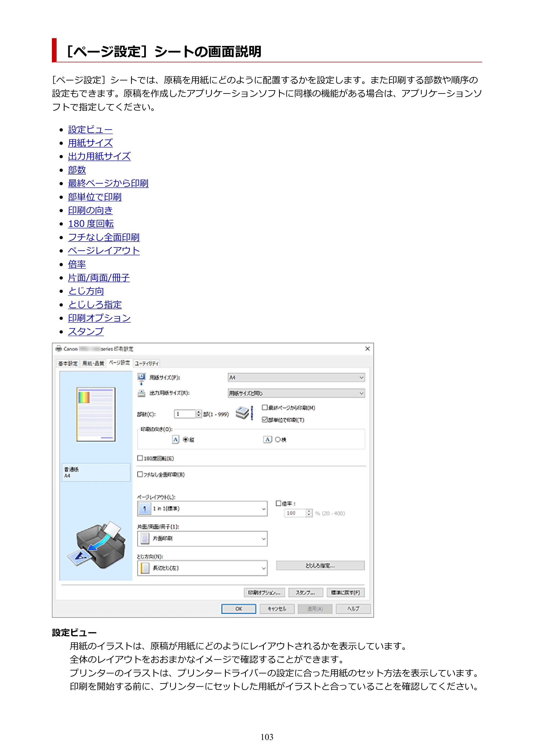Click the 印刷オプション... button
The width and height of the screenshot is (534, 756).
[265, 593]
